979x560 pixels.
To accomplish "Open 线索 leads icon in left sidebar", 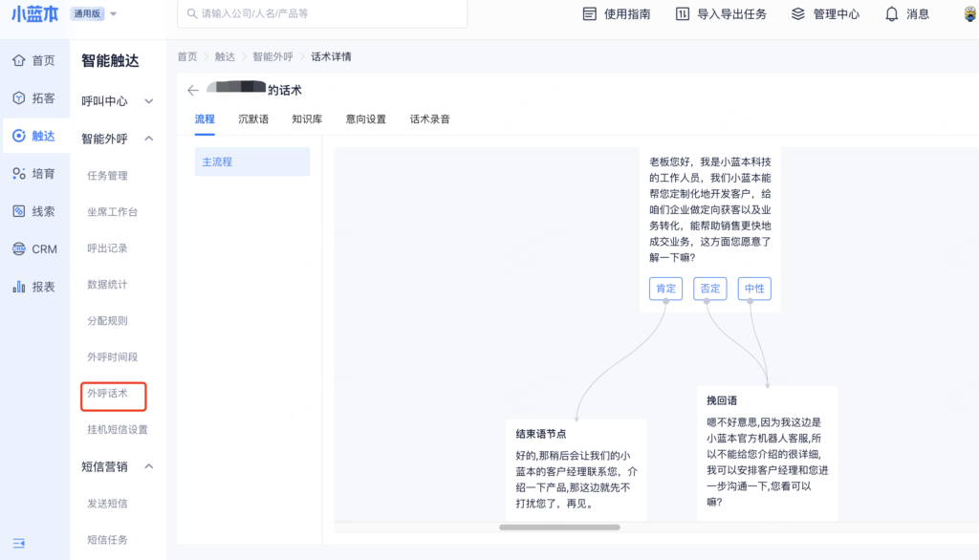I will [x=19, y=211].
